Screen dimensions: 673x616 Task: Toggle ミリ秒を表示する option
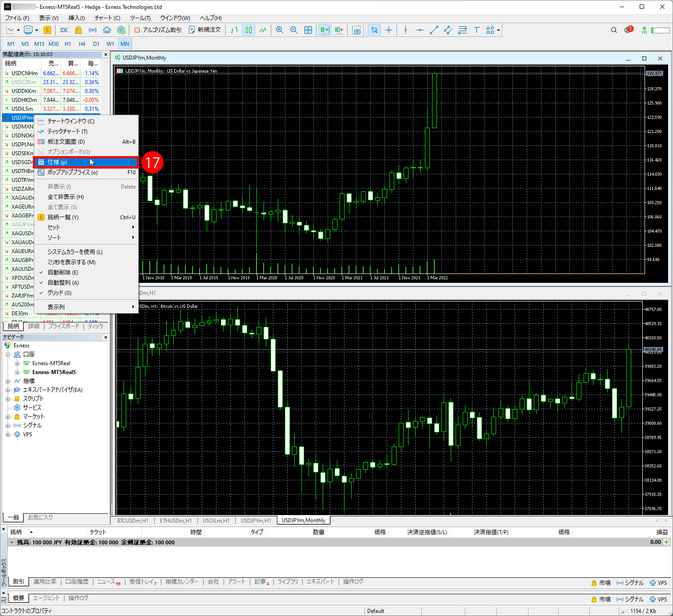(86, 262)
